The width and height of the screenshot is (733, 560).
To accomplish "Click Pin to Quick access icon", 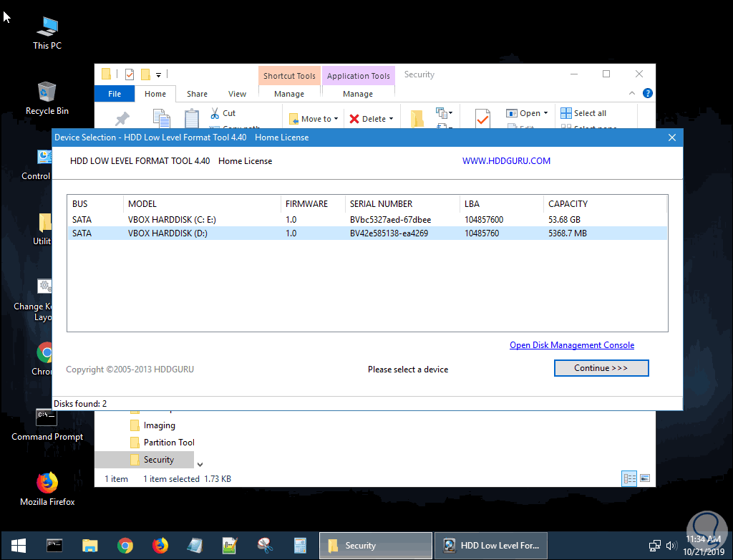I will tap(122, 119).
